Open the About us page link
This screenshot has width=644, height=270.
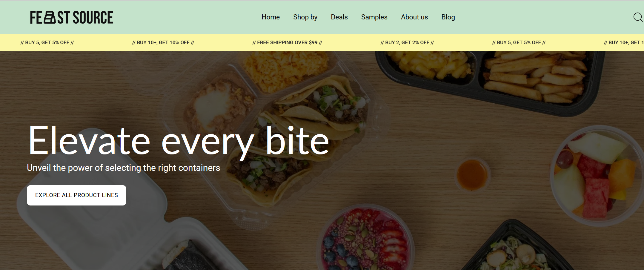(414, 17)
